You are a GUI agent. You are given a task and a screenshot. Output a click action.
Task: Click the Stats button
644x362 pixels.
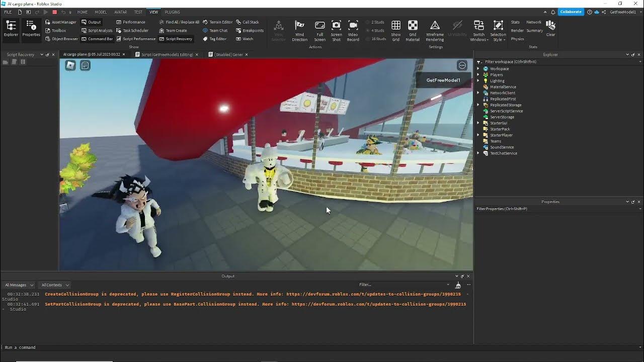(x=515, y=22)
